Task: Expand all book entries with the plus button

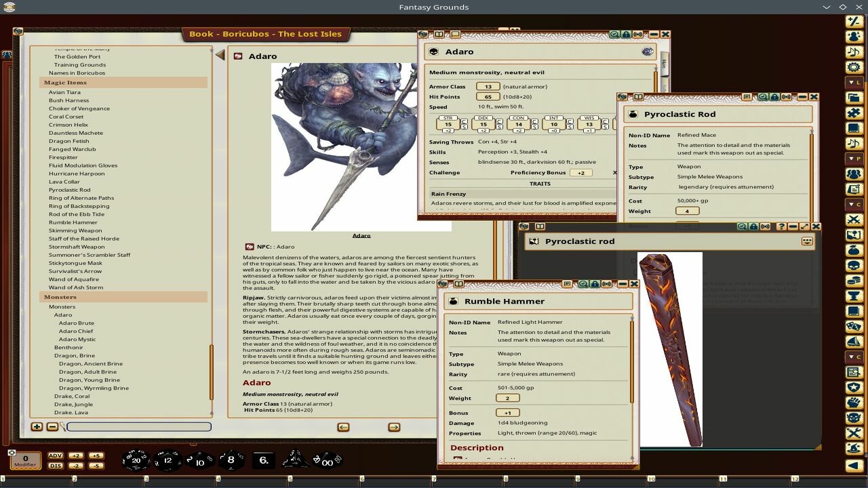Action: pyautogui.click(x=37, y=426)
